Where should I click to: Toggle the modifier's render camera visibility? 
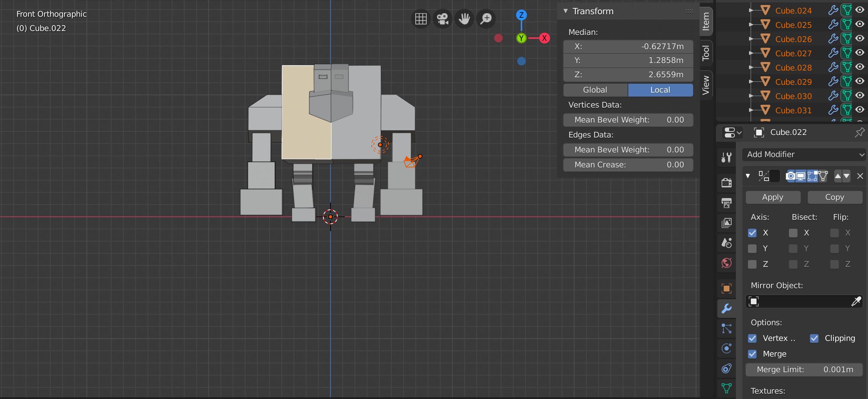790,176
